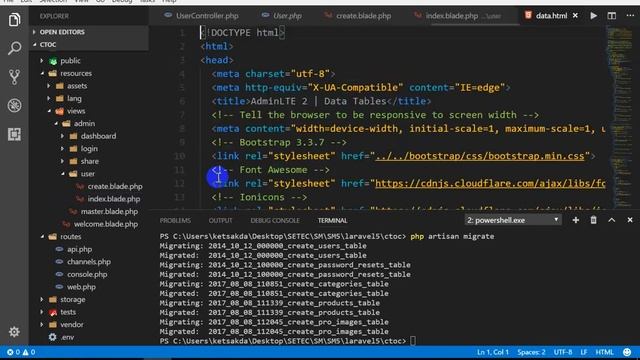This screenshot has height=360, width=640.
Task: Open the editor more actions ellipsis
Action: coord(630,16)
